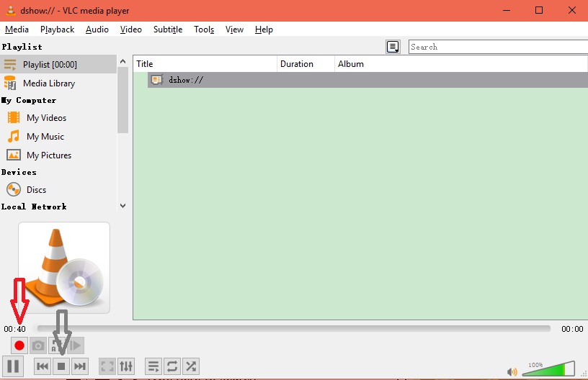Open the Help menu

coord(264,30)
